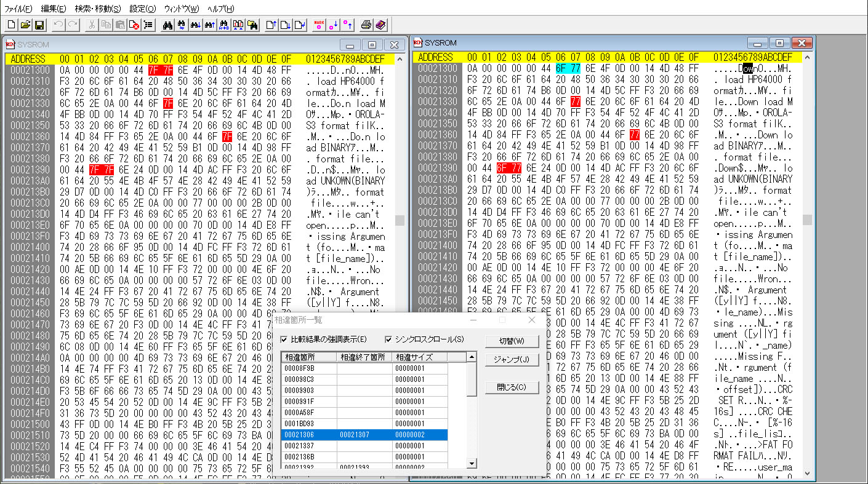Open the ファイル(F) menu

pos(18,9)
